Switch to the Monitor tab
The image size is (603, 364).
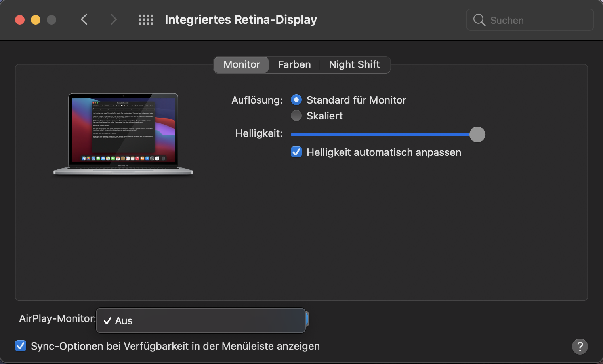[x=242, y=64]
